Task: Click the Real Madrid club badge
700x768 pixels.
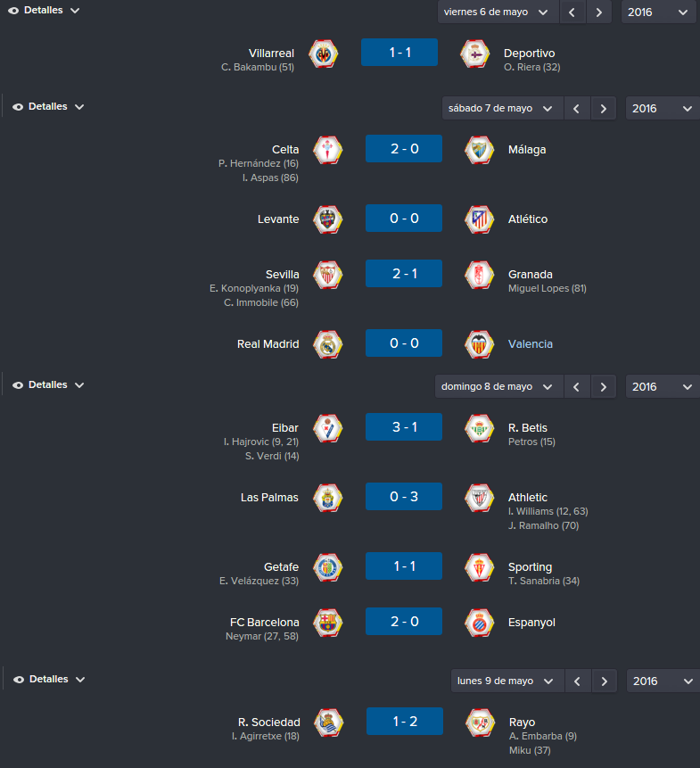Action: pyautogui.click(x=328, y=344)
